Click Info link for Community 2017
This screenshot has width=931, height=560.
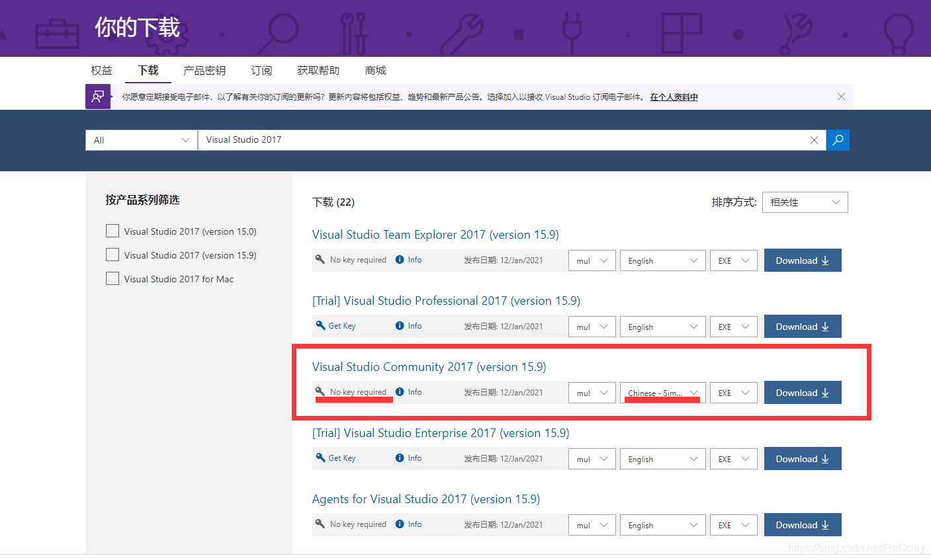pos(415,392)
